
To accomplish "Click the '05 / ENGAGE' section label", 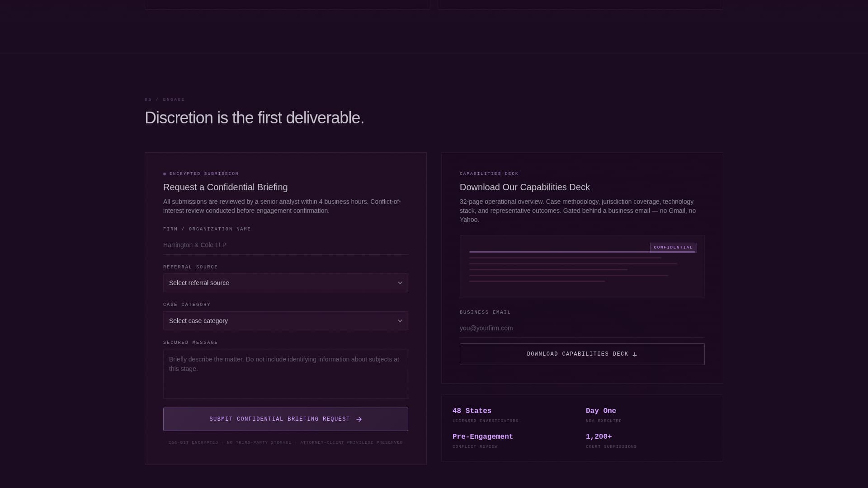I will pos(165,99).
